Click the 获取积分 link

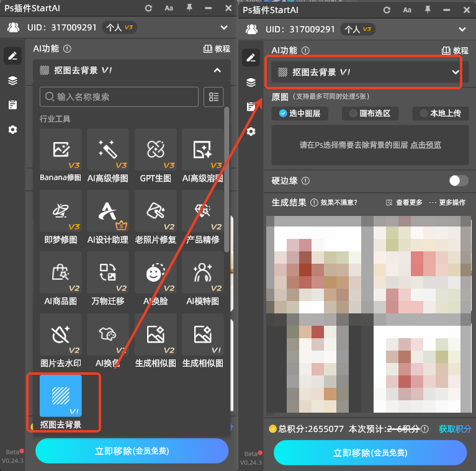455,429
